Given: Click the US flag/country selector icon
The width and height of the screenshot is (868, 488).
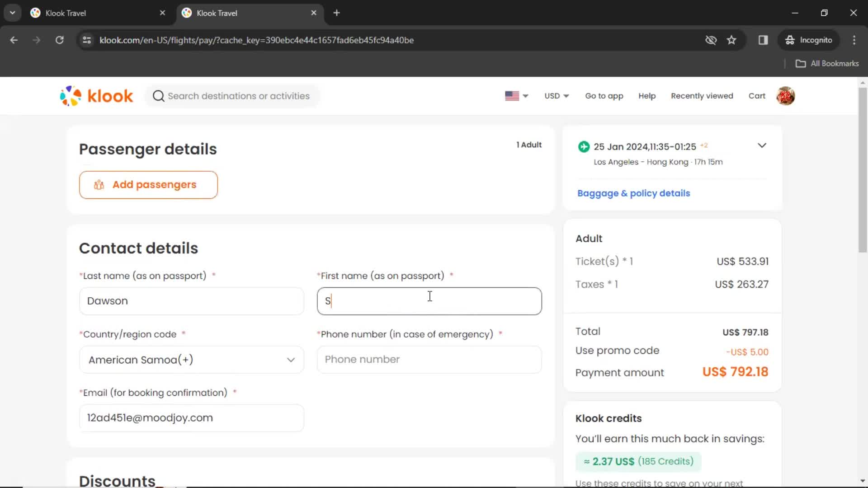Looking at the screenshot, I should (x=515, y=96).
